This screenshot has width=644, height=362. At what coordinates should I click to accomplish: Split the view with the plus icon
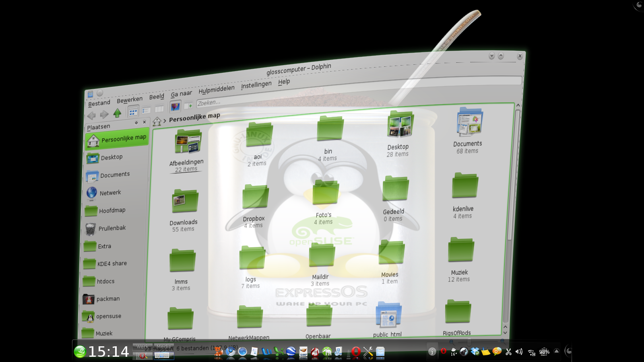tap(188, 105)
